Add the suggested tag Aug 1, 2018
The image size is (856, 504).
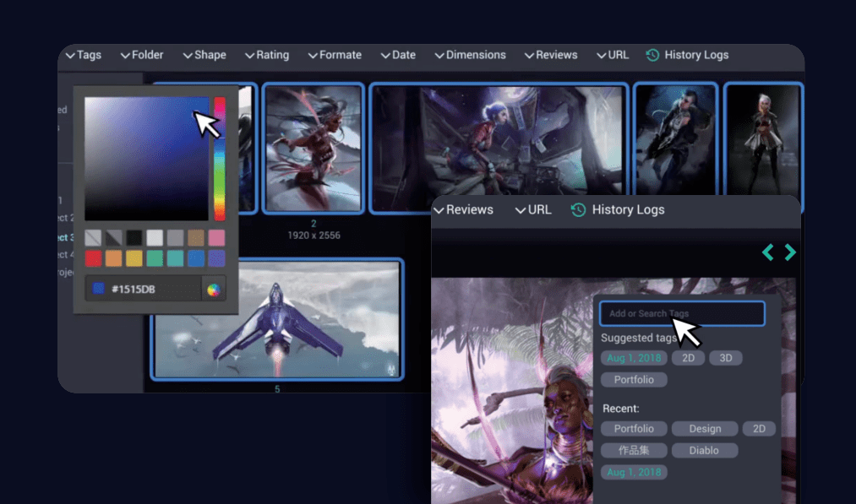pos(634,358)
